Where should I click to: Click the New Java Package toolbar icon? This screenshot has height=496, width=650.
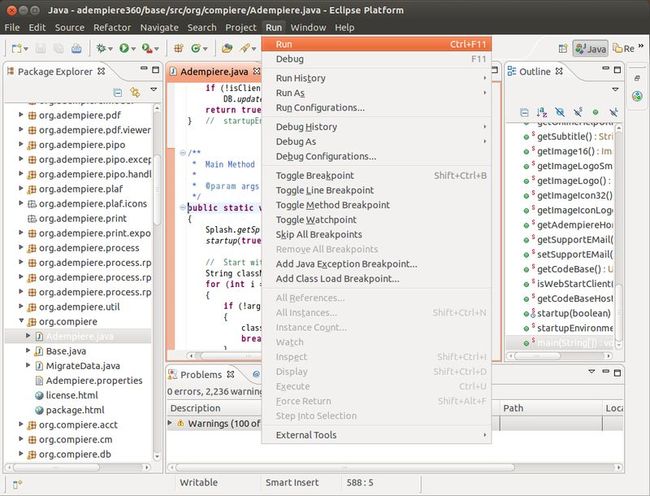(x=179, y=48)
